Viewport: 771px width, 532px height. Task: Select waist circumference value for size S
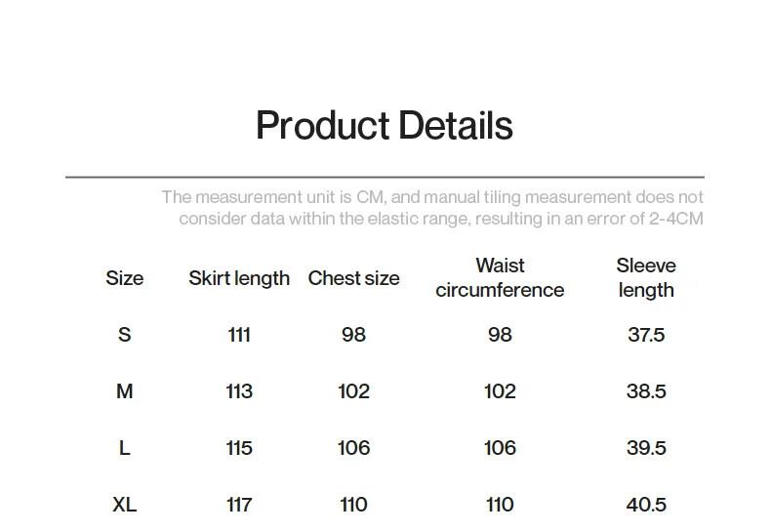click(x=500, y=335)
